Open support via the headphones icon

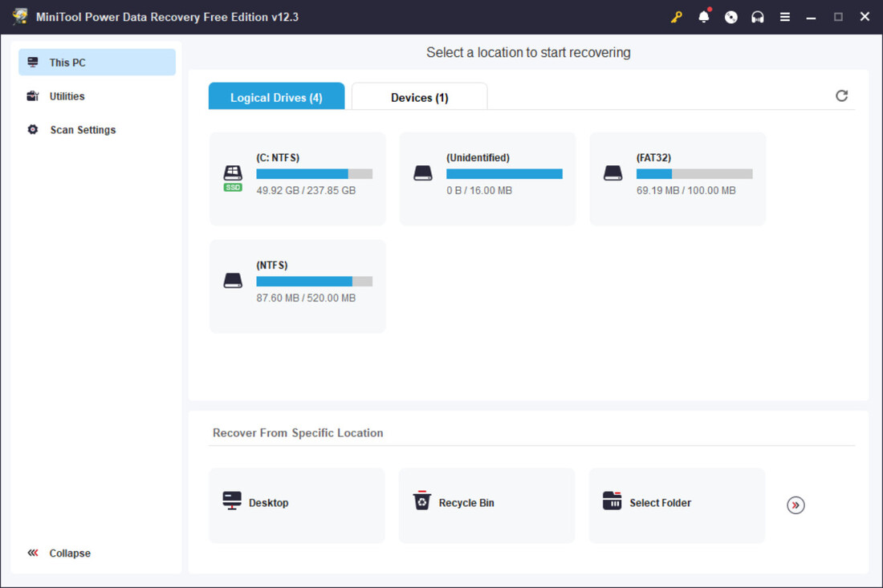(758, 17)
